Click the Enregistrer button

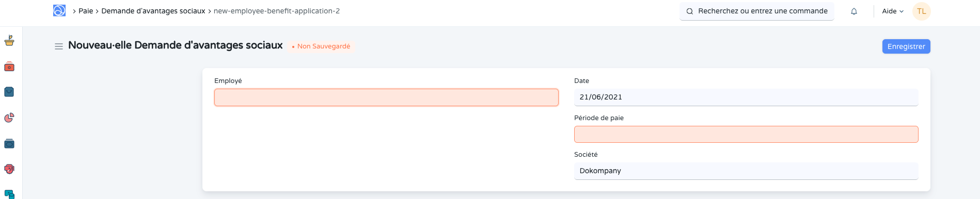click(x=906, y=46)
